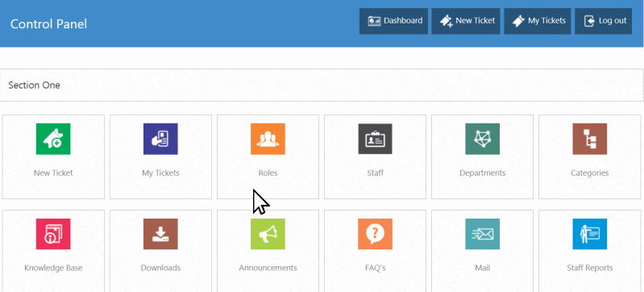Select the FAQ's question mark icon

pos(375,234)
